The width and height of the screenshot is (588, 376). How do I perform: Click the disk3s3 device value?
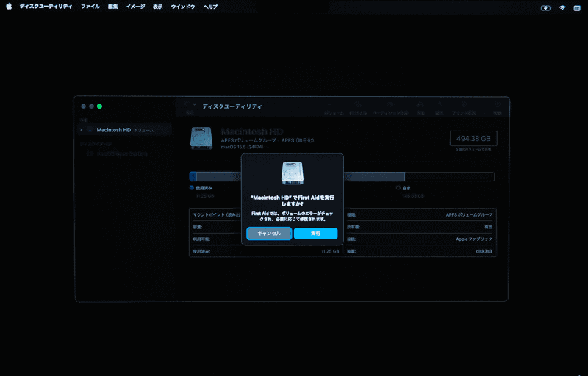point(484,251)
